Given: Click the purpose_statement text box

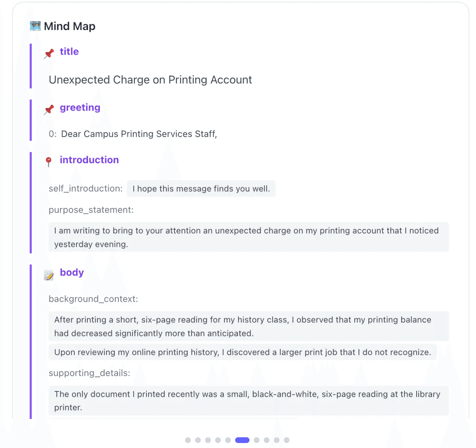Looking at the screenshot, I should pos(249,237).
